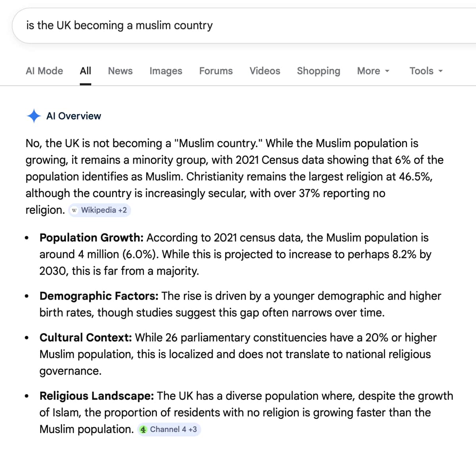
Task: Go to the Images tab
Action: click(166, 71)
